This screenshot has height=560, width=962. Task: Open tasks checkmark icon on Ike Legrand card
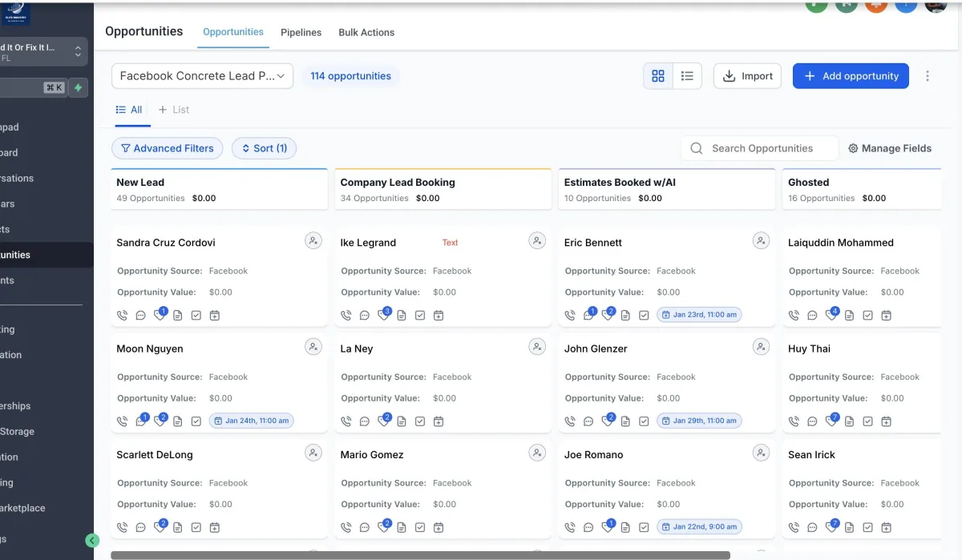pyautogui.click(x=420, y=316)
